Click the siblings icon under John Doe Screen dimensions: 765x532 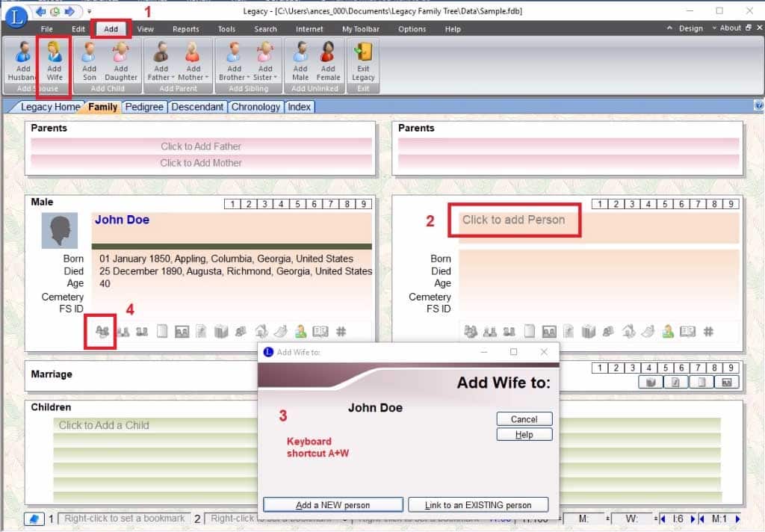point(142,332)
